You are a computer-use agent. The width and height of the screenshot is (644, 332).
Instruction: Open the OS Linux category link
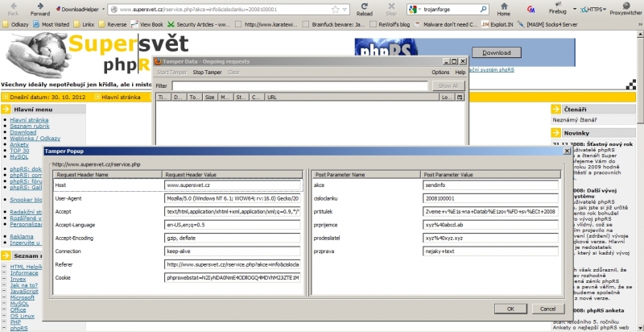coord(23,316)
